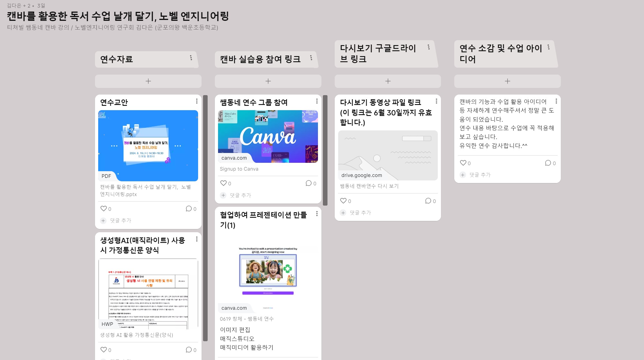This screenshot has width=644, height=360.
Task: Expand options on 생성형AI 가정통신문 양식 post
Action: tap(197, 239)
